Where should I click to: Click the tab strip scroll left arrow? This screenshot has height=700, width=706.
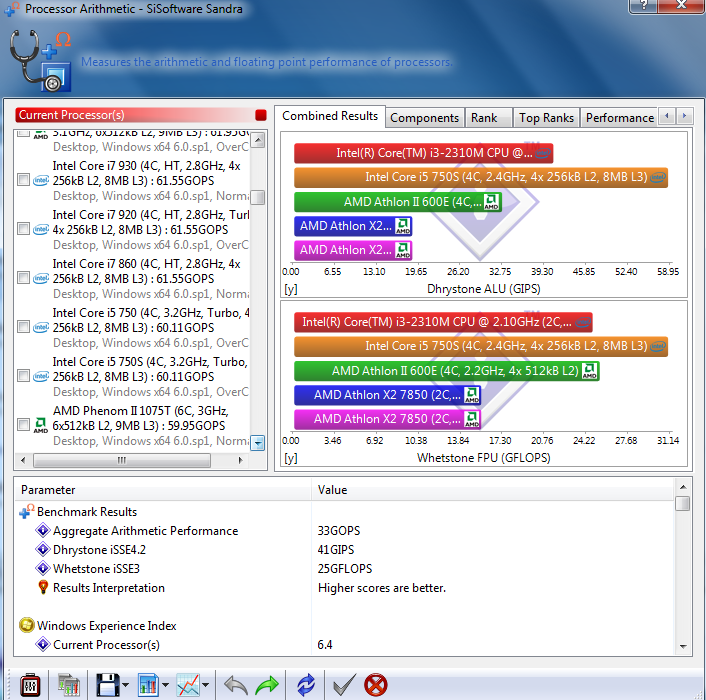(667, 116)
